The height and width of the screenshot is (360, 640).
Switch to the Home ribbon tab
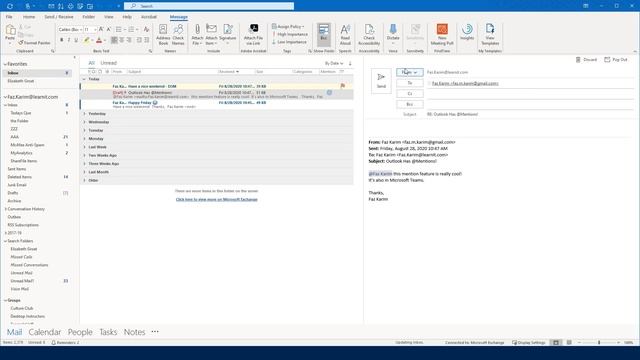click(29, 17)
